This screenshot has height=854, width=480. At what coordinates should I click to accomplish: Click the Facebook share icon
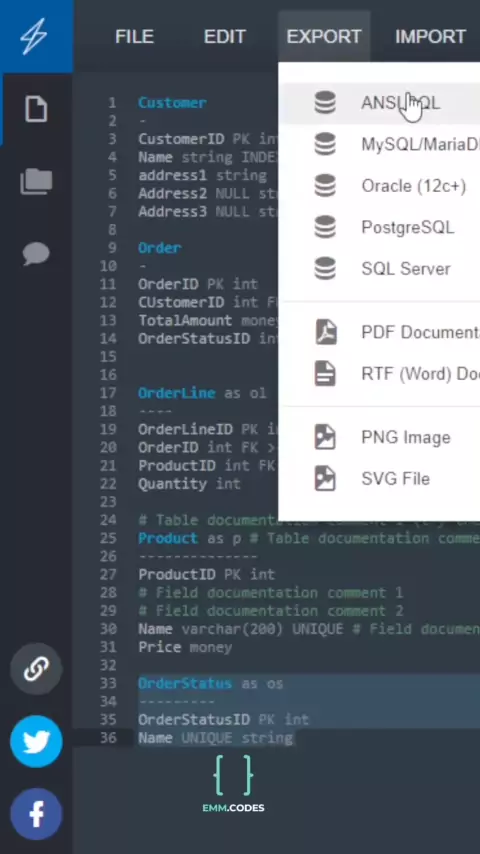(x=36, y=814)
